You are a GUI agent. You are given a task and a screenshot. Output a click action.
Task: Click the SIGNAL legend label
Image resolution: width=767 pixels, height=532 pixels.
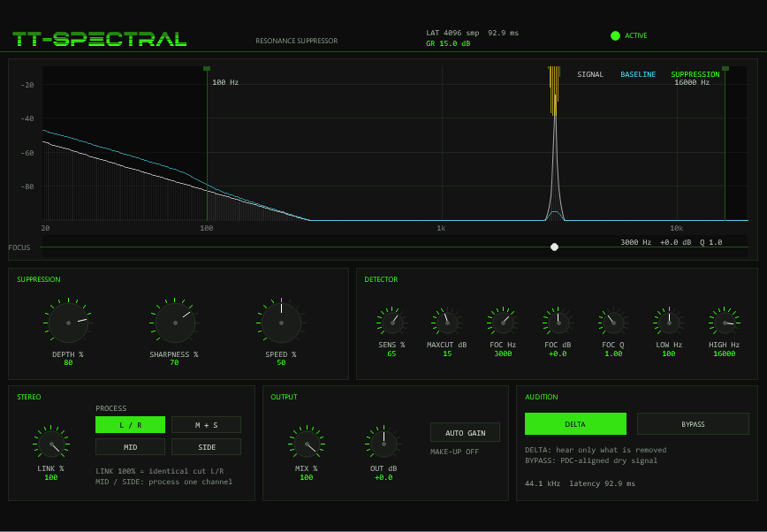tap(590, 74)
